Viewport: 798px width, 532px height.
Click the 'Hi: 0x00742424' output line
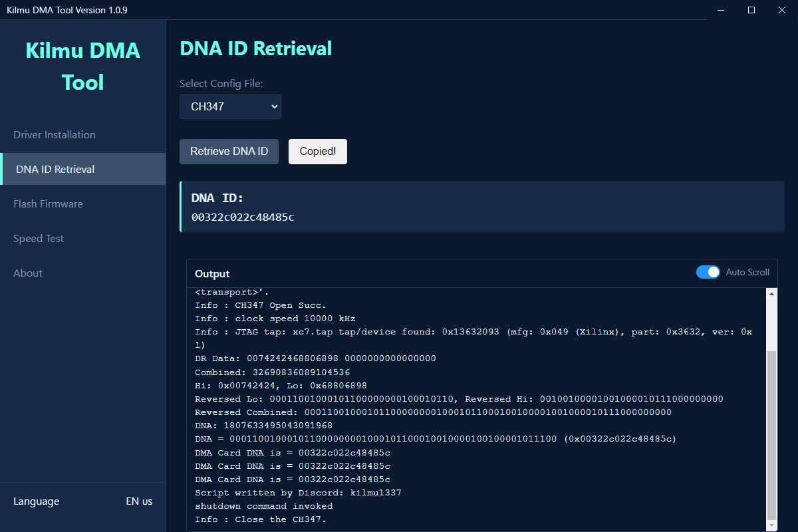click(281, 386)
